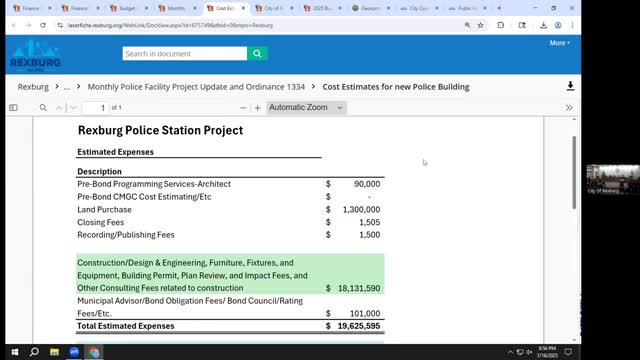Click the Recording/Publishing Fees row label
Viewport: 640px width, 360px height.
[x=126, y=235]
